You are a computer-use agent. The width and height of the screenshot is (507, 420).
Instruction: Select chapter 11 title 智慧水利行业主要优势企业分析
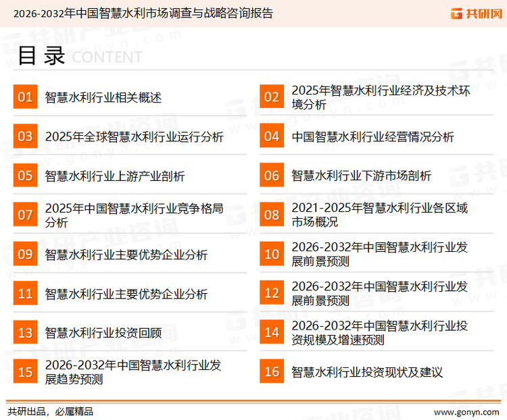click(126, 294)
